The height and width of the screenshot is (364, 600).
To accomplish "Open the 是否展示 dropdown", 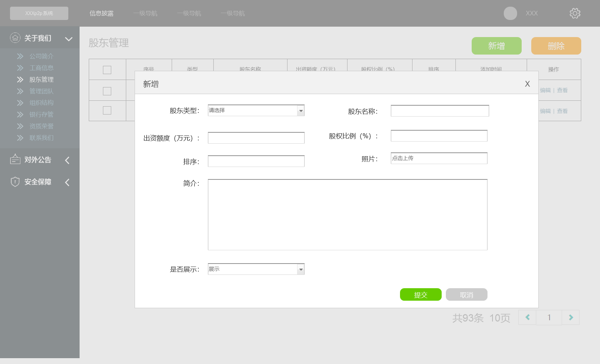I will pyautogui.click(x=256, y=269).
